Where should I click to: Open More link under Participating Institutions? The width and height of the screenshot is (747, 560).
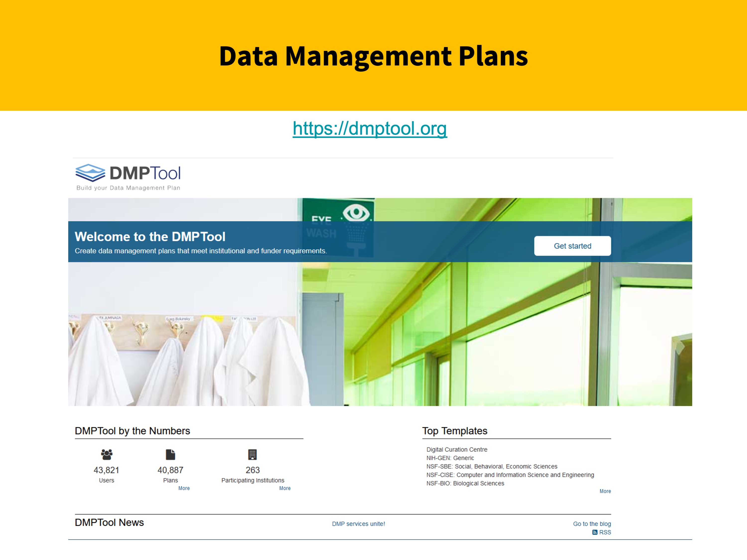click(285, 488)
